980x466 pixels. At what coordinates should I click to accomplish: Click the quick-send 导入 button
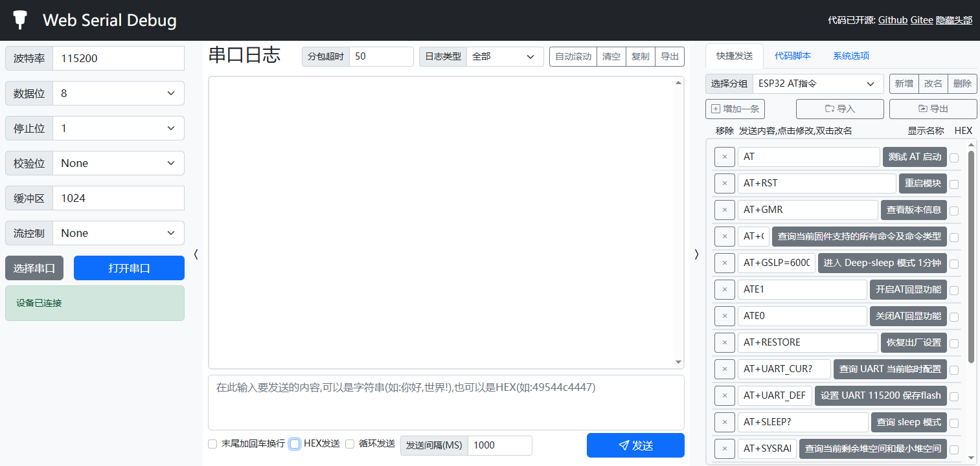point(840,109)
